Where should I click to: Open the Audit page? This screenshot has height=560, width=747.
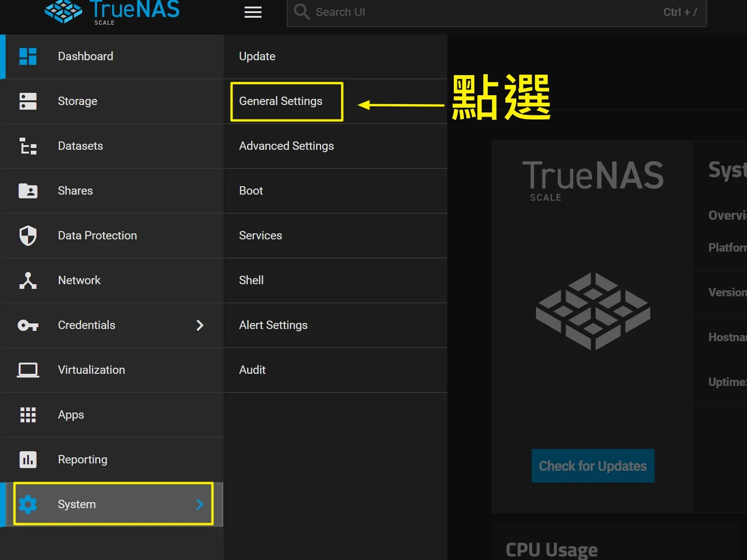point(336,370)
